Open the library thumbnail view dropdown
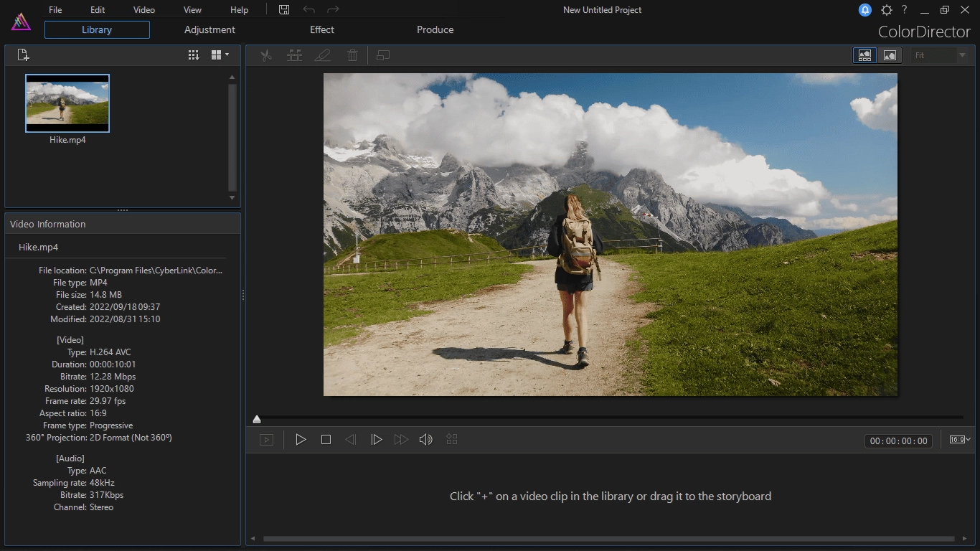Image resolution: width=980 pixels, height=551 pixels. coord(220,55)
